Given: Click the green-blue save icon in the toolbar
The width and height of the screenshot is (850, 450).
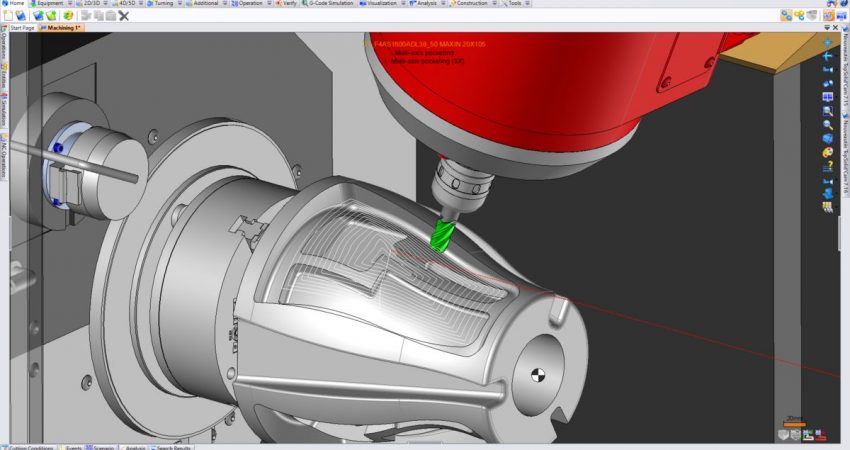Looking at the screenshot, I should 38,16.
